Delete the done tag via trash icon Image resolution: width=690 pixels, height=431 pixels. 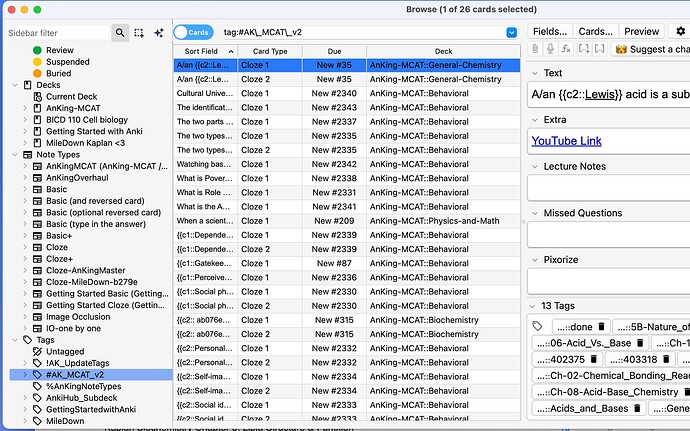(x=602, y=327)
